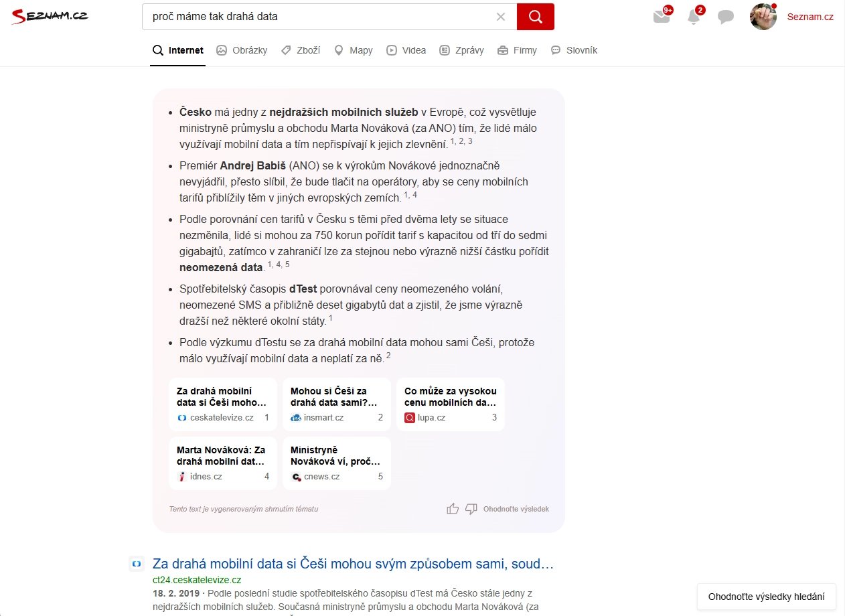
Task: Click the cnews.cz card favicon
Action: click(296, 477)
